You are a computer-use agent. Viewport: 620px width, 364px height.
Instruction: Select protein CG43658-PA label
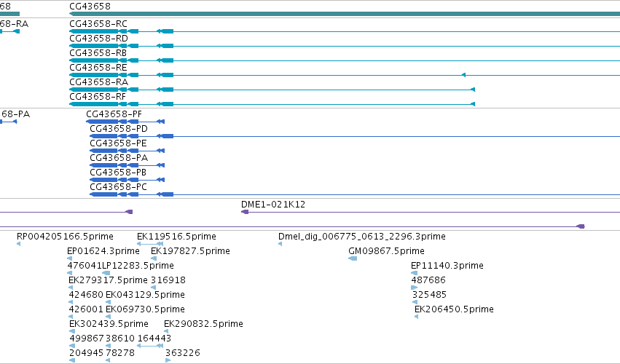[119, 158]
